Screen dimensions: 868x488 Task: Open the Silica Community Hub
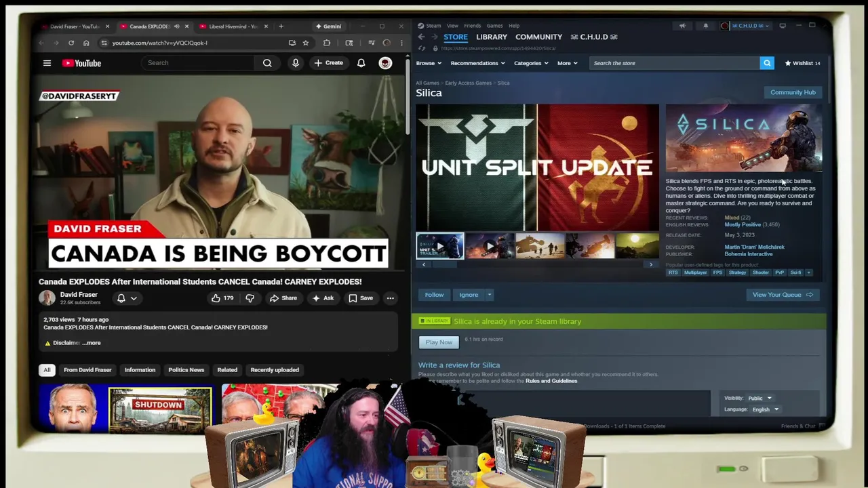(793, 92)
